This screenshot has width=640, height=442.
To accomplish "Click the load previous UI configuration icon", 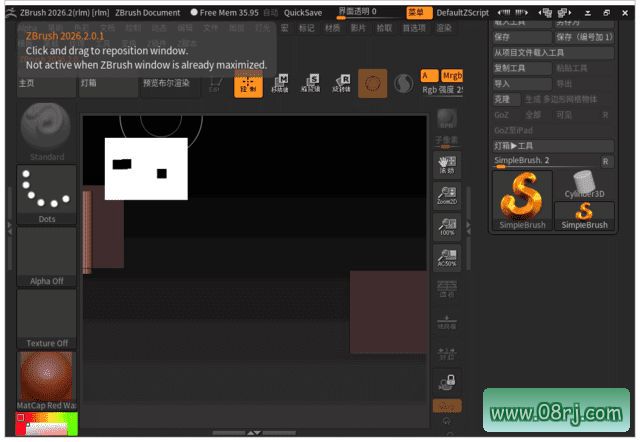I will (x=545, y=13).
